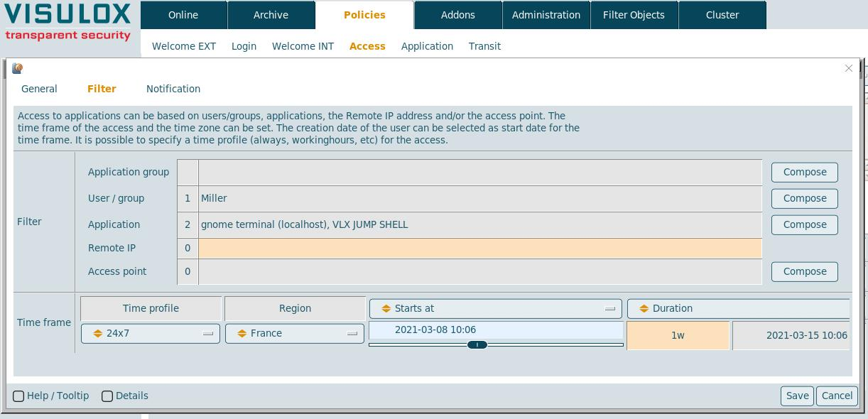Click the 1w duration field
Image resolution: width=868 pixels, height=419 pixels.
pyautogui.click(x=678, y=335)
